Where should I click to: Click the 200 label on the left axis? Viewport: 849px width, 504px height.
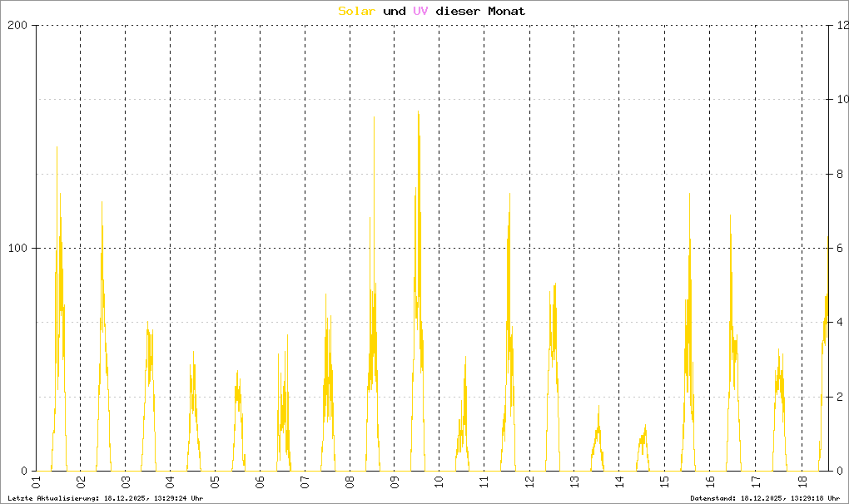point(17,26)
